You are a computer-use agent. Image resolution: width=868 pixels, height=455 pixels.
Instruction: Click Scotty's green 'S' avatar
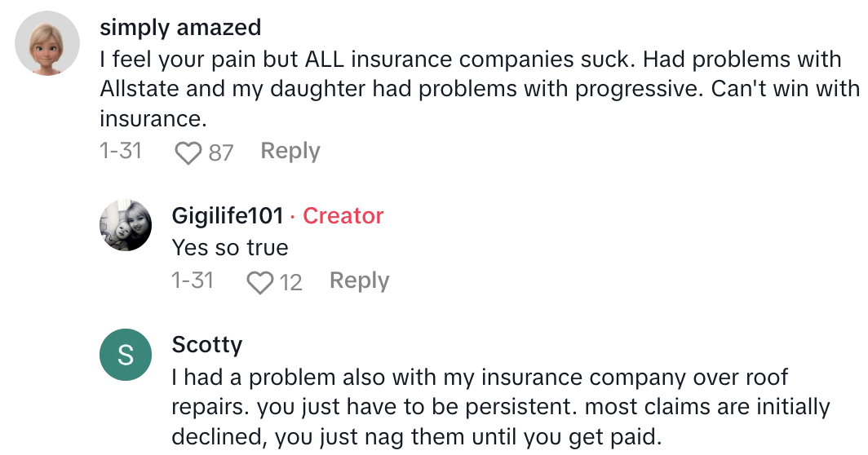126,355
